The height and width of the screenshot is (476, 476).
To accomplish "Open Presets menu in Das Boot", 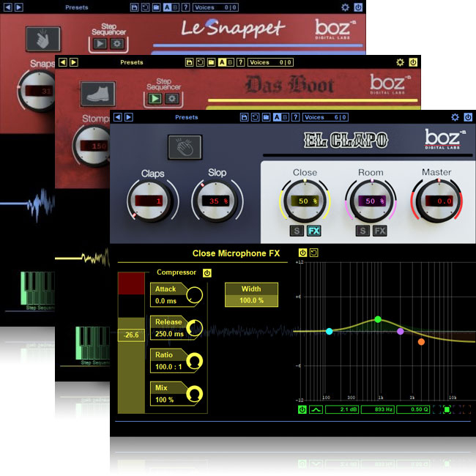I will point(131,62).
